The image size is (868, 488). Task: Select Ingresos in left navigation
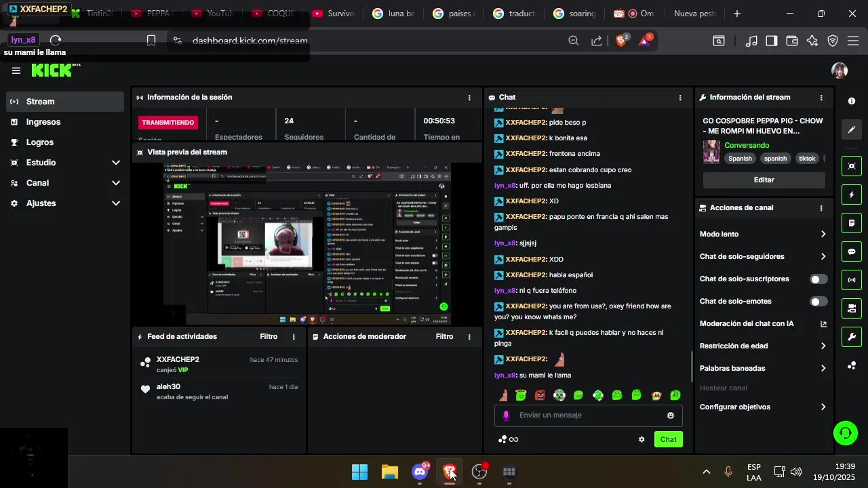click(65, 122)
